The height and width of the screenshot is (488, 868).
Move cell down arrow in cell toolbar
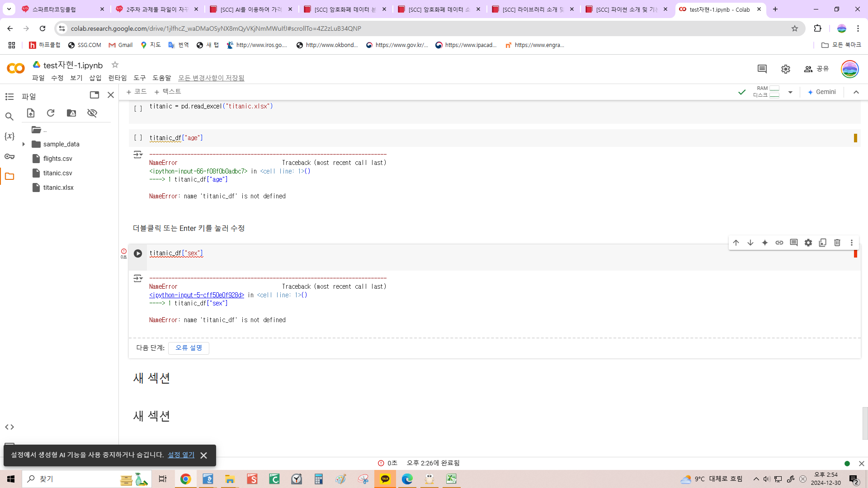(x=750, y=243)
